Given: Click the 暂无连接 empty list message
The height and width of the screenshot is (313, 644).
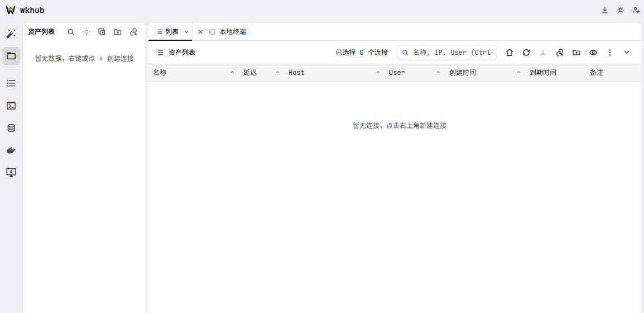Looking at the screenshot, I should [400, 125].
